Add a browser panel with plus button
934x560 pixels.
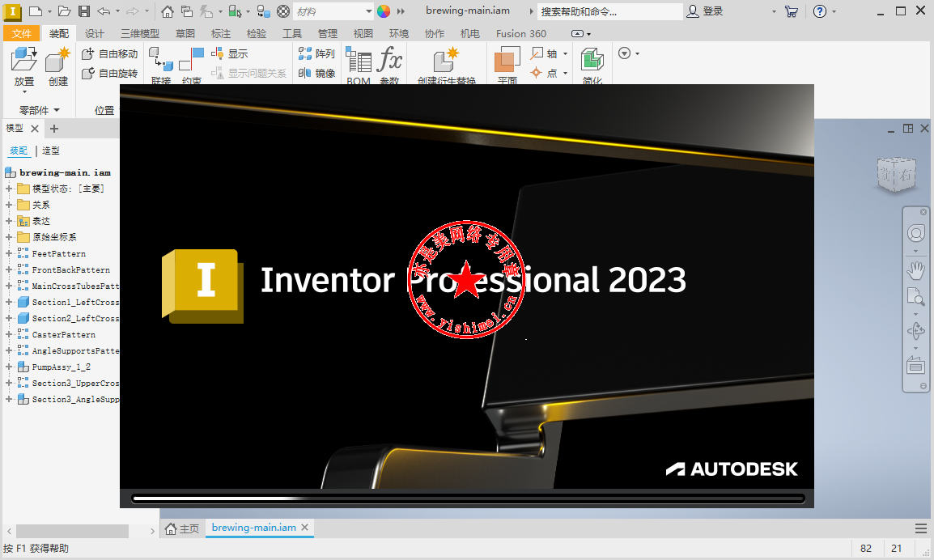54,129
